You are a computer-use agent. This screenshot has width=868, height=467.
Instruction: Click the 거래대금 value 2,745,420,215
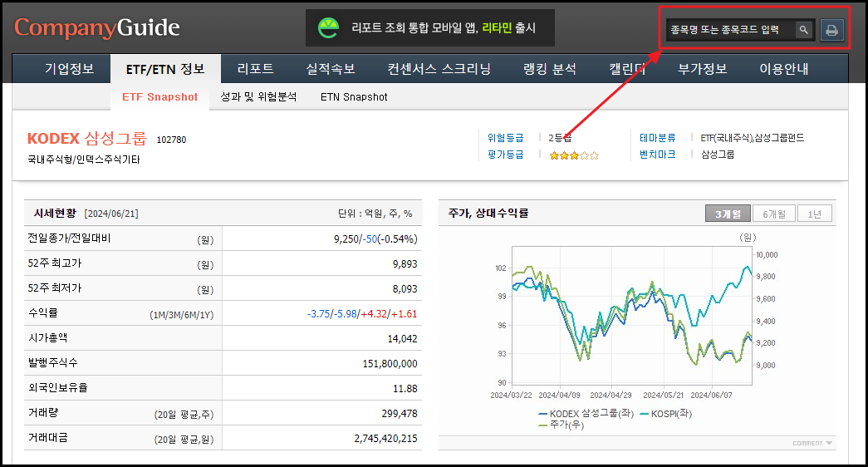click(x=386, y=438)
